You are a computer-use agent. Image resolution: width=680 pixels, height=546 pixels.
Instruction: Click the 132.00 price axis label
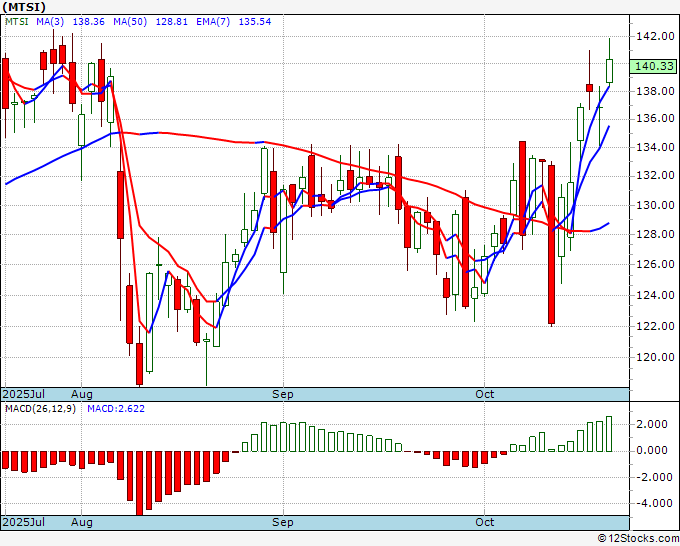click(x=655, y=176)
